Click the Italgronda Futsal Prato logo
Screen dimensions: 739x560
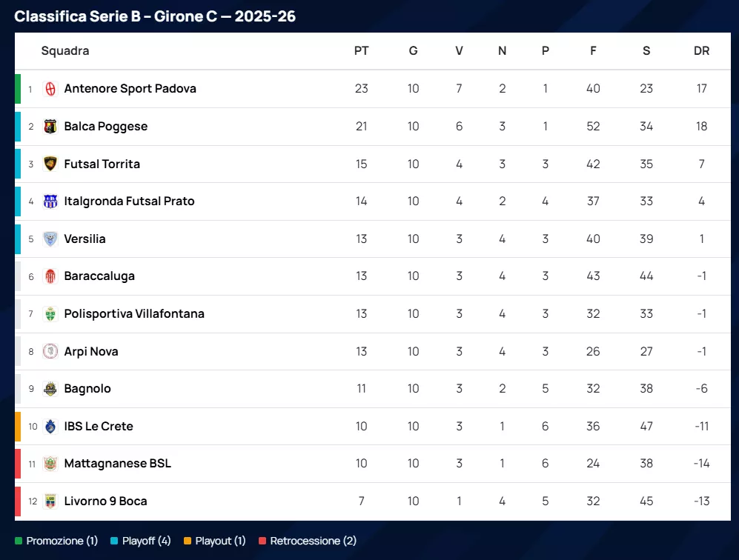coord(50,201)
